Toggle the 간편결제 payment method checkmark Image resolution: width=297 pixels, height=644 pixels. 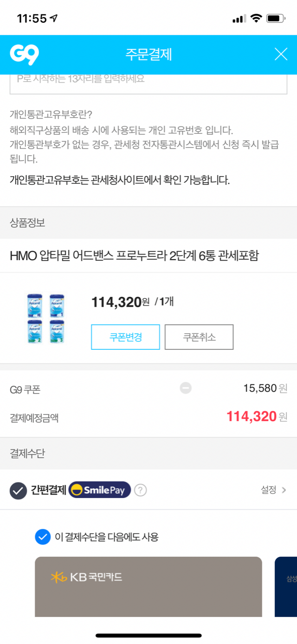click(x=19, y=491)
